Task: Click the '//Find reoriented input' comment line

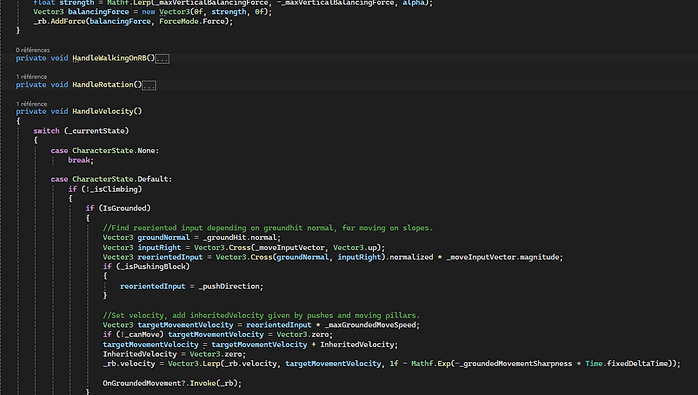Action: [268, 228]
